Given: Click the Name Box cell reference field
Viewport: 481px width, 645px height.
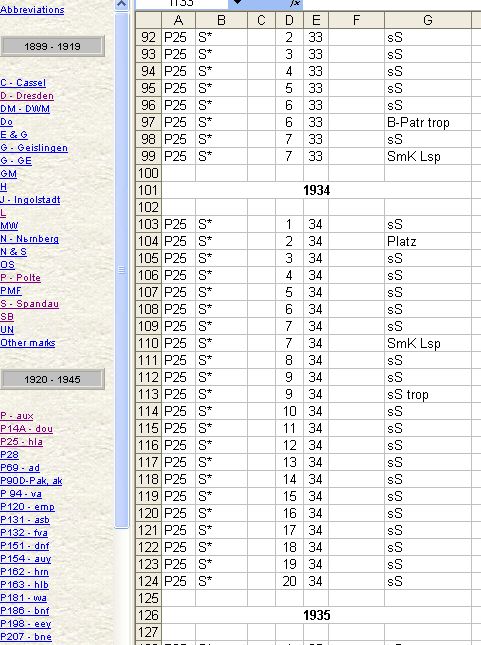Looking at the screenshot, I should [x=181, y=3].
